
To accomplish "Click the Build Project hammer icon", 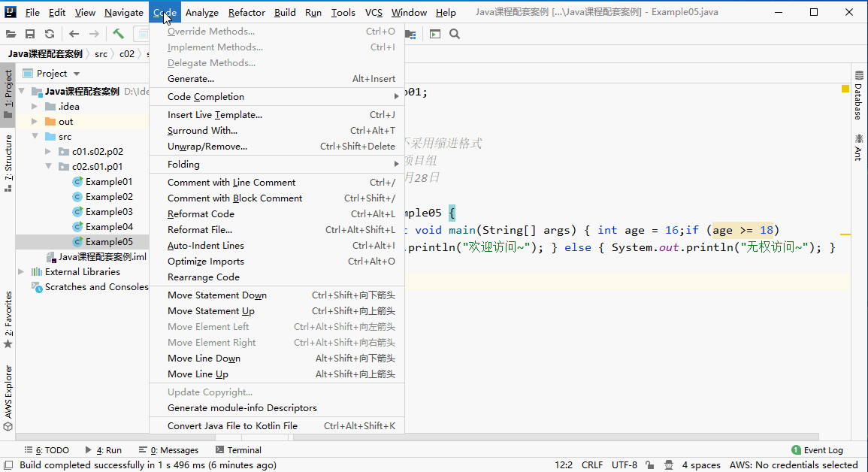I will point(119,35).
